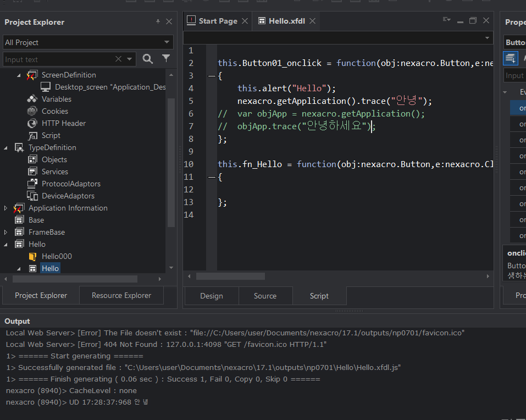Expand the Application Information node
The height and width of the screenshot is (420, 526).
[5, 208]
